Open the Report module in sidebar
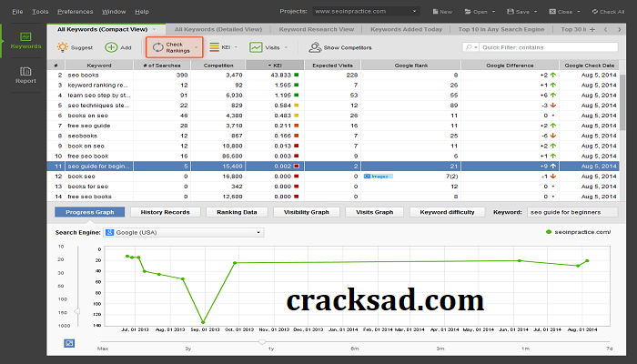637x364 pixels. coord(25,76)
